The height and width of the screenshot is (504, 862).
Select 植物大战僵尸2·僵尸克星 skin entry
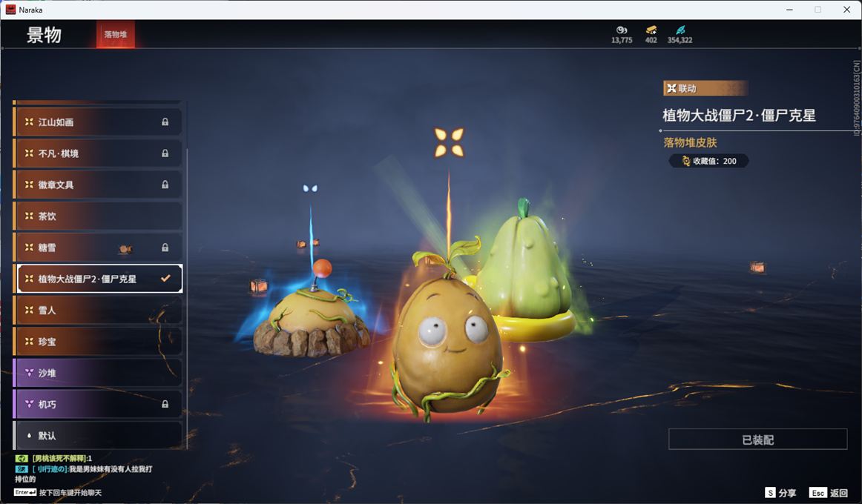[x=99, y=279]
